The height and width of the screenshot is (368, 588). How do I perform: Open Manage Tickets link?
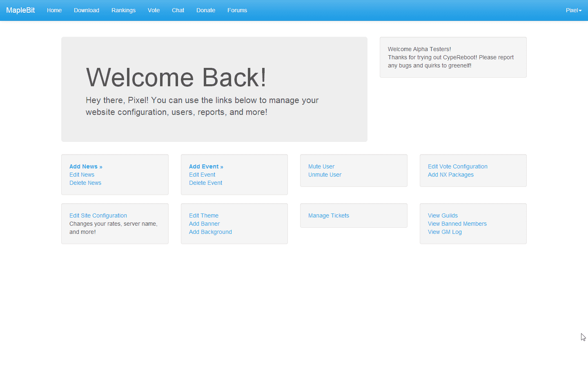[329, 215]
